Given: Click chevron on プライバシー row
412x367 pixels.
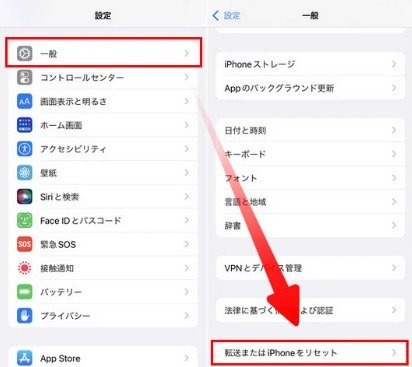Looking at the screenshot, I should (x=187, y=316).
